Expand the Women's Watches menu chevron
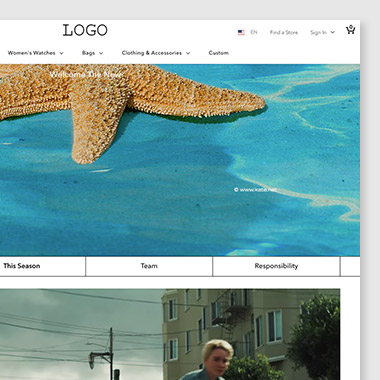 pos(61,53)
